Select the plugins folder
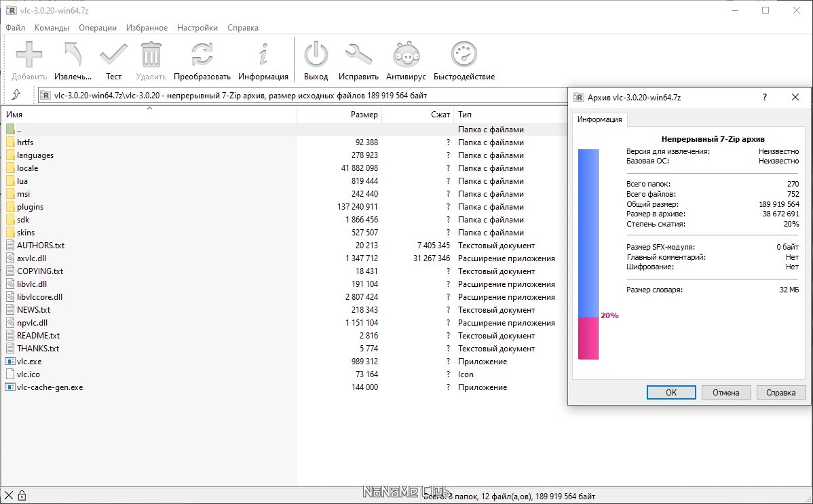 pos(30,206)
